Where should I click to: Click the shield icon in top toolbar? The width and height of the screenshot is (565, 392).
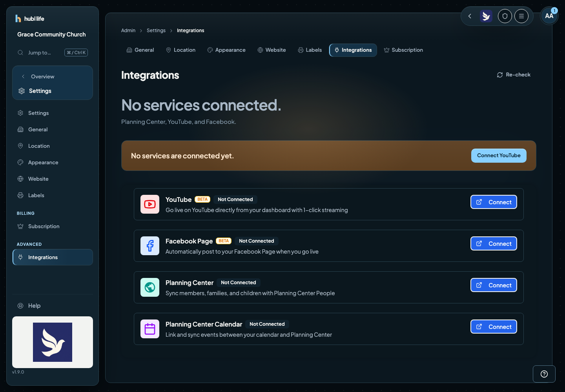tap(505, 16)
